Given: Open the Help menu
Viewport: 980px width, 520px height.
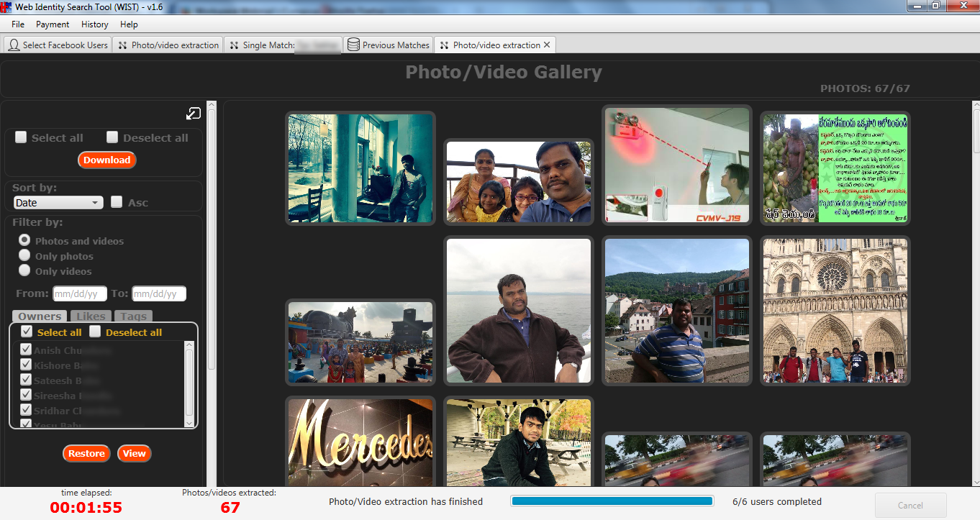Looking at the screenshot, I should click(x=129, y=24).
